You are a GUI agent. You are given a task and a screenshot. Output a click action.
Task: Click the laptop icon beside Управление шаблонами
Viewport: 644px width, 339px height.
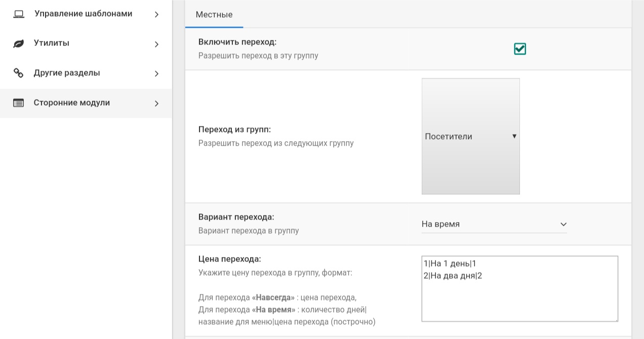(19, 14)
